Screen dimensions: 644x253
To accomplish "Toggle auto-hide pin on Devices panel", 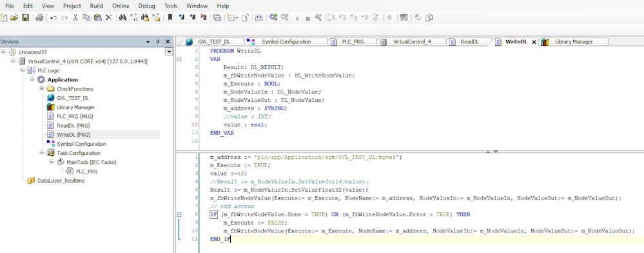I will coord(158,42).
